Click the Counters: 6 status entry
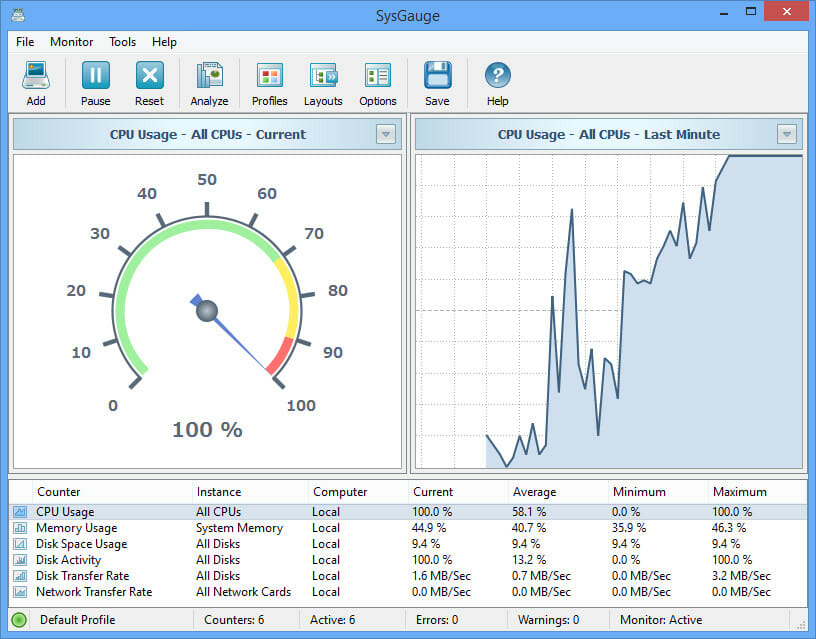Image resolution: width=816 pixels, height=639 pixels. [234, 620]
